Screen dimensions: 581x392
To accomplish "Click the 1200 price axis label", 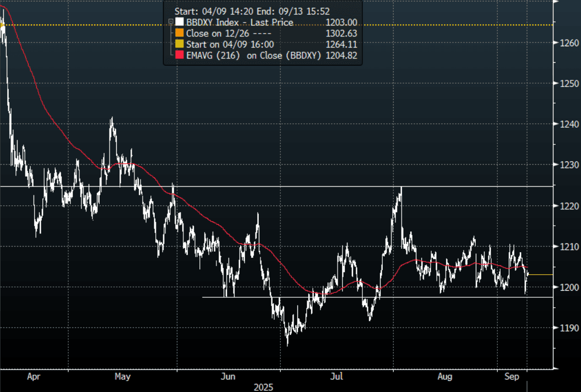I will [569, 287].
